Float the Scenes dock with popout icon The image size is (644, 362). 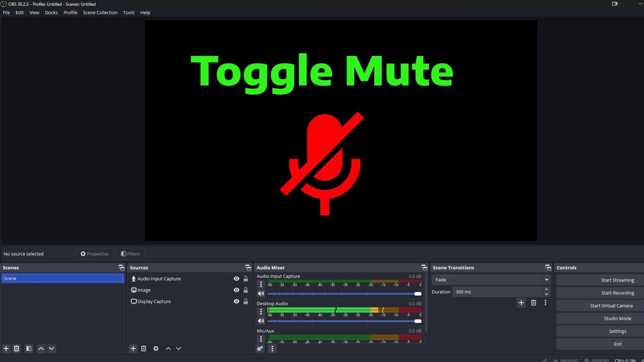tap(121, 267)
